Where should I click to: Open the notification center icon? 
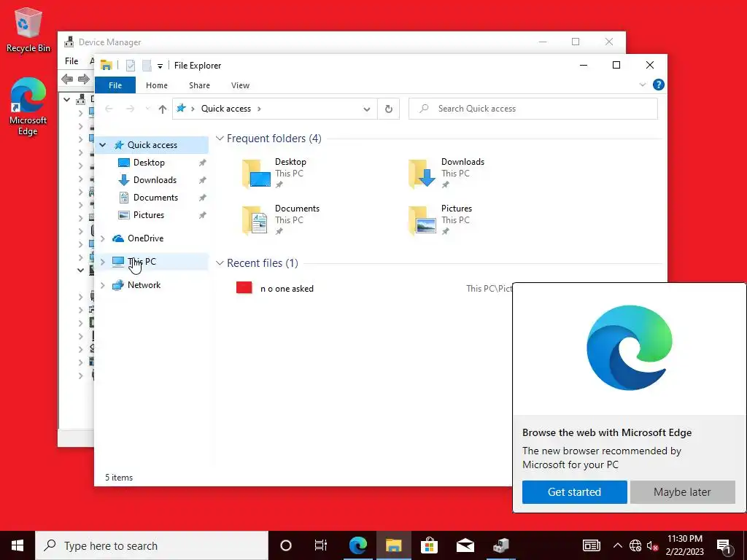pos(724,545)
